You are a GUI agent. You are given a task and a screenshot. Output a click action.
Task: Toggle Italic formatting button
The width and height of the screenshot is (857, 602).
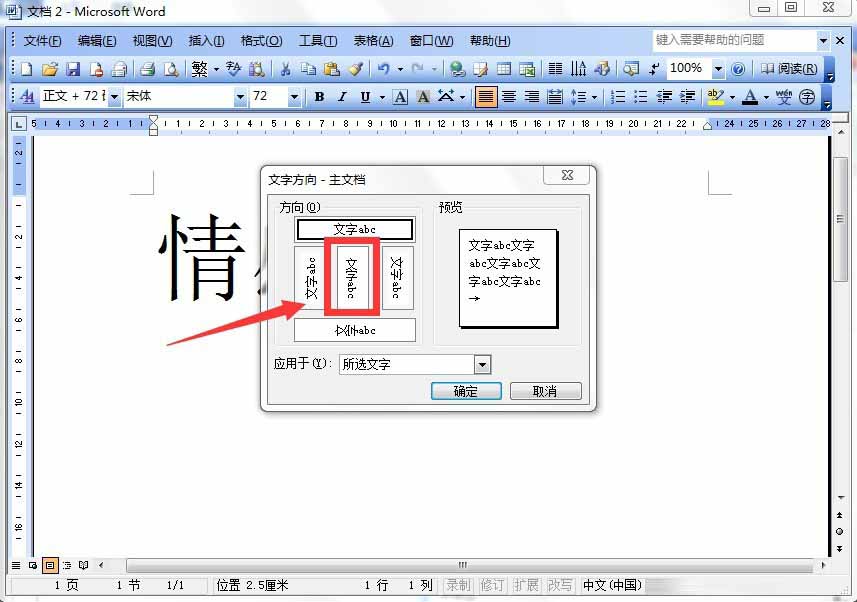point(342,97)
